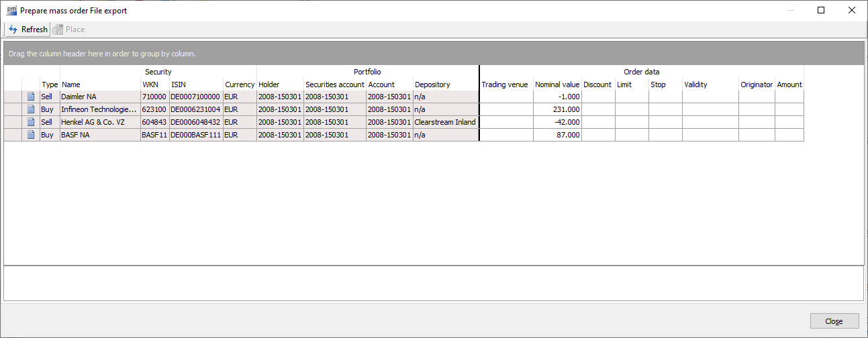
Task: Maximize the Prepare mass order window
Action: click(x=821, y=10)
